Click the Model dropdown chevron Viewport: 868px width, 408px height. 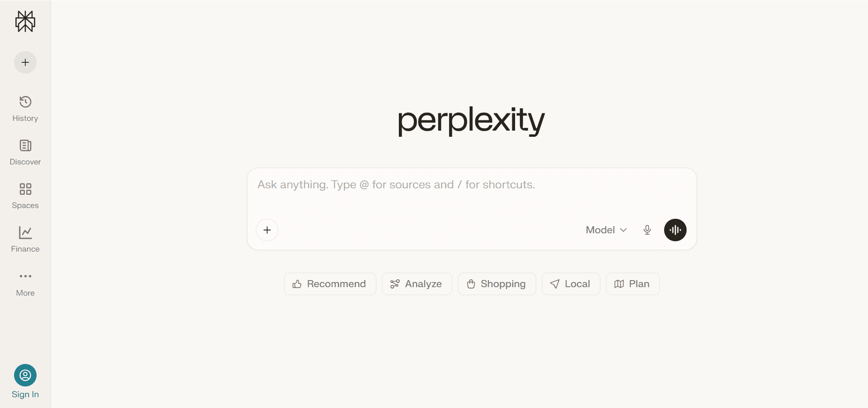click(x=623, y=230)
